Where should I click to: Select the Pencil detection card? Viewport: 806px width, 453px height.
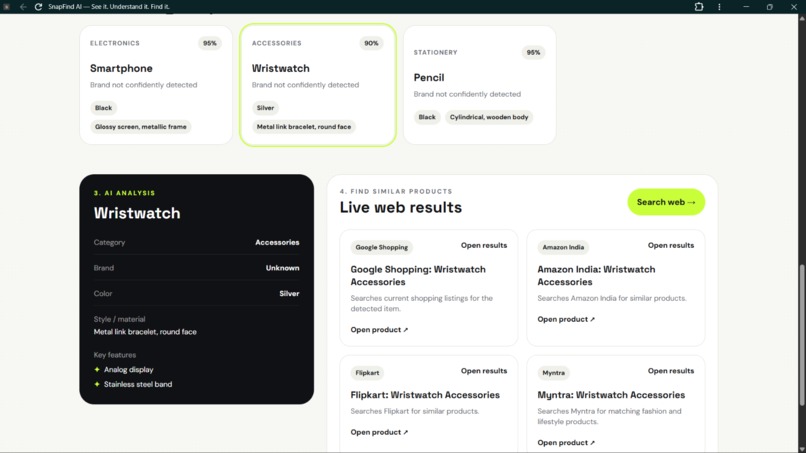[x=480, y=85]
